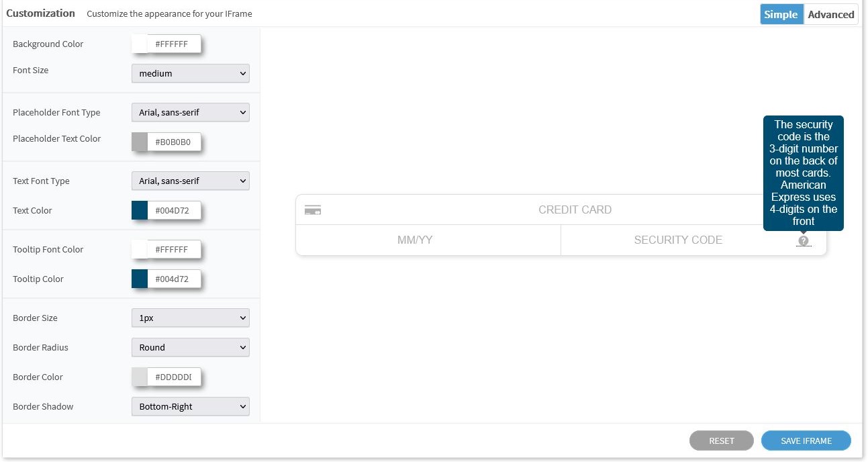Click the Background Color white swatch

tap(140, 44)
